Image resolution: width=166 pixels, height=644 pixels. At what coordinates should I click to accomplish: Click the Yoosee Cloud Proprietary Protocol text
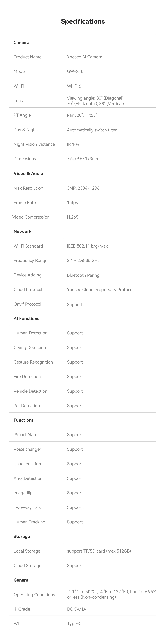[100, 290]
